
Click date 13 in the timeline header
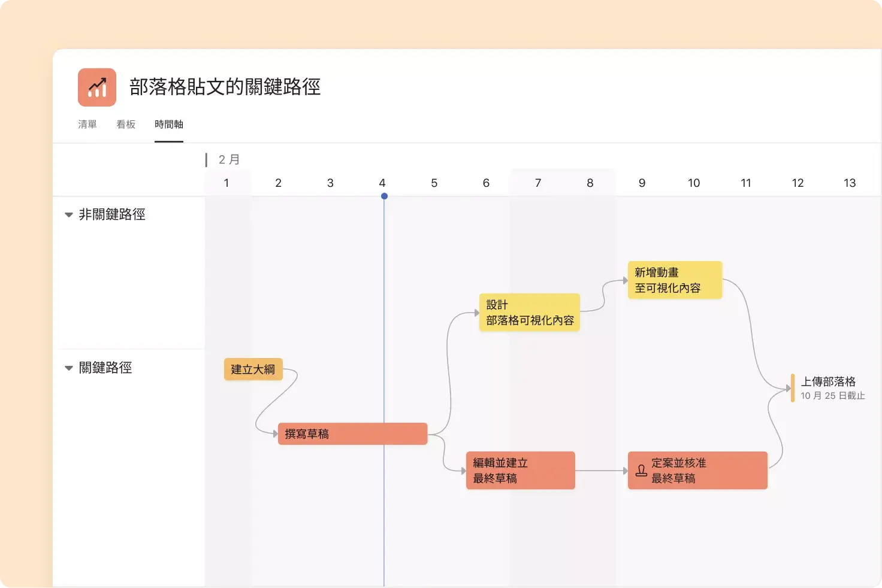tap(850, 183)
